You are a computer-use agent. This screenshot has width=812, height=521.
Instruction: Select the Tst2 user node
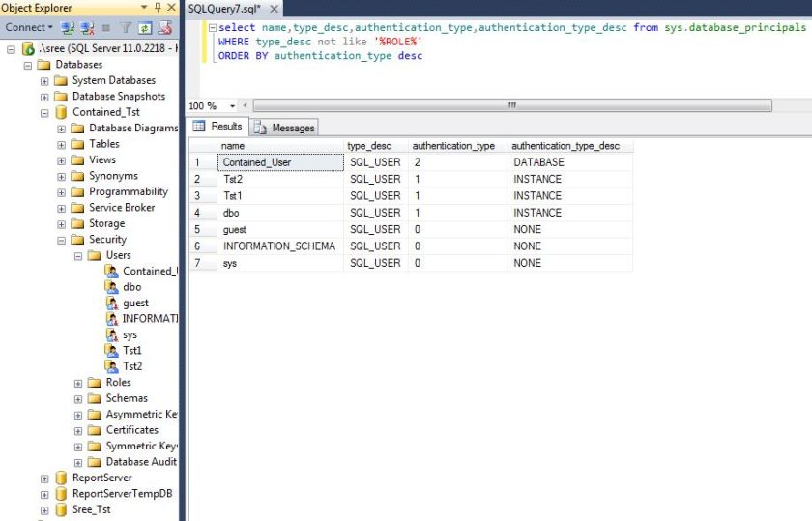point(132,366)
